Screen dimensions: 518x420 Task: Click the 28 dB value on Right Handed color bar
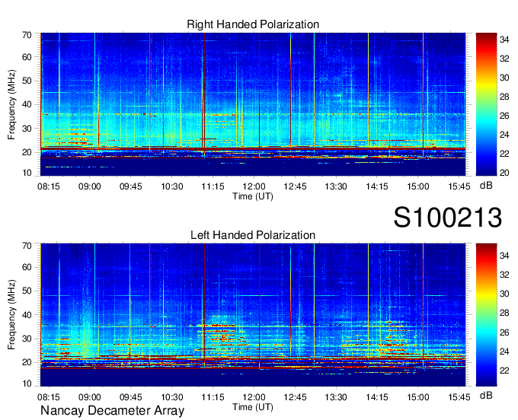point(504,97)
